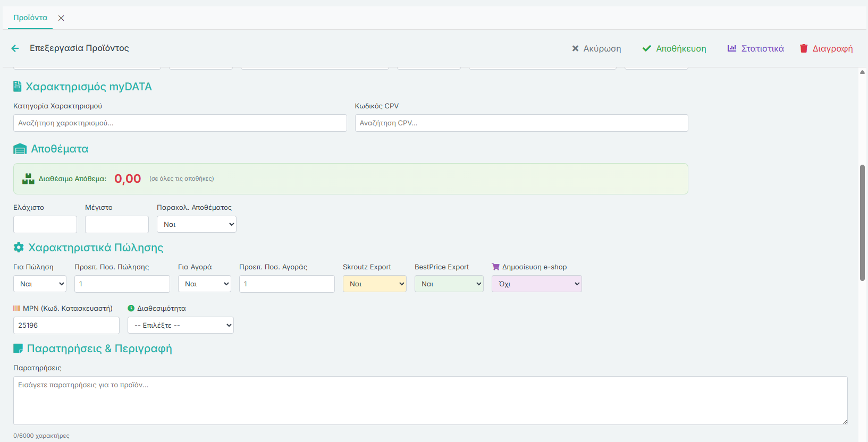Change the Δημοσίευση e-shop selection
The width and height of the screenshot is (868, 442).
[537, 284]
